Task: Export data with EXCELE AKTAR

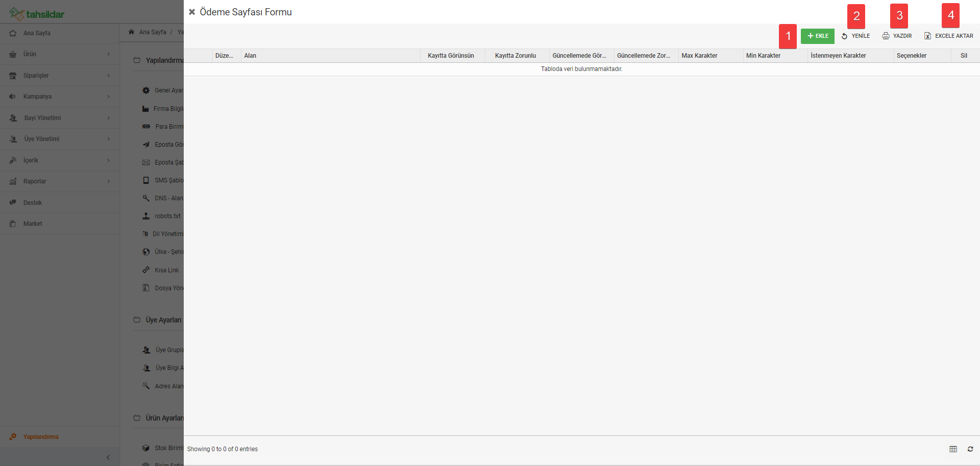Action: [x=949, y=36]
